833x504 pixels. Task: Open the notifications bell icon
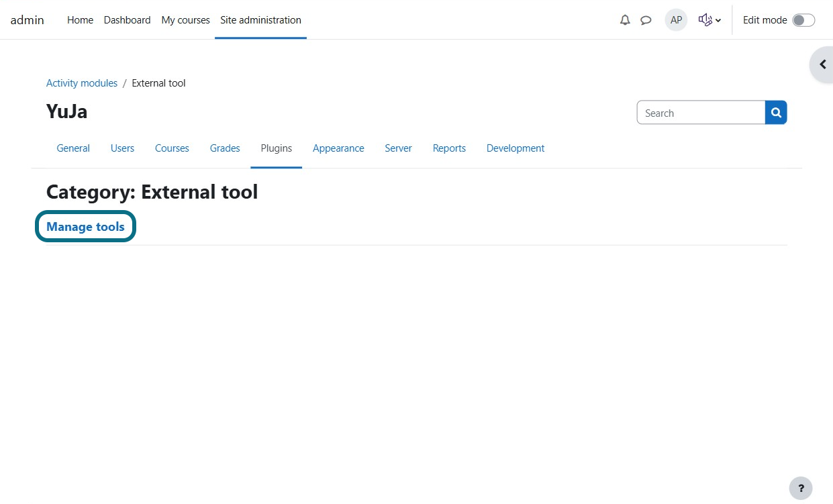(625, 20)
